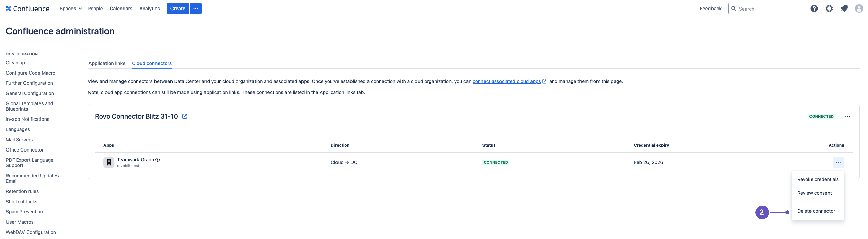Open the Analytics menu item
The height and width of the screenshot is (239, 868).
click(149, 9)
